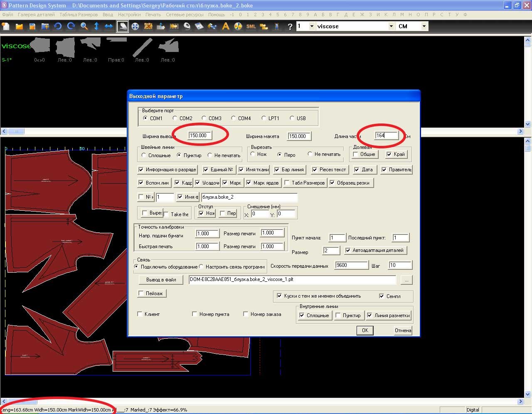Enable the Номер заказа checkbox

pyautogui.click(x=246, y=314)
